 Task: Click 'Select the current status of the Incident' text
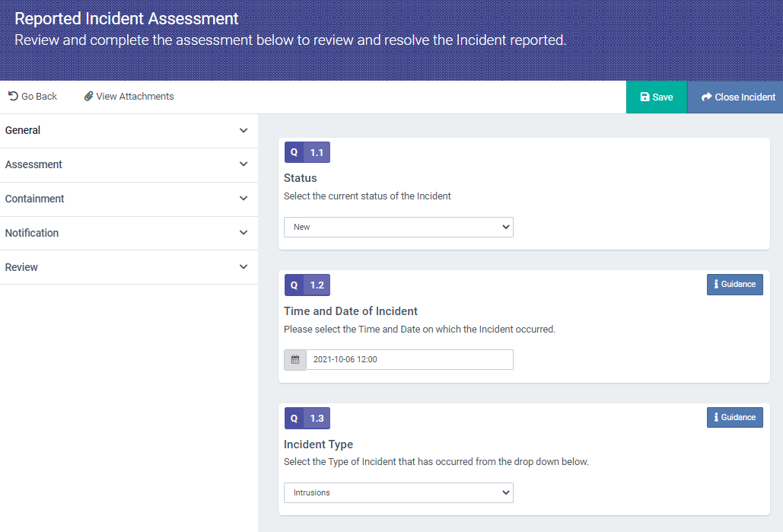(x=367, y=196)
